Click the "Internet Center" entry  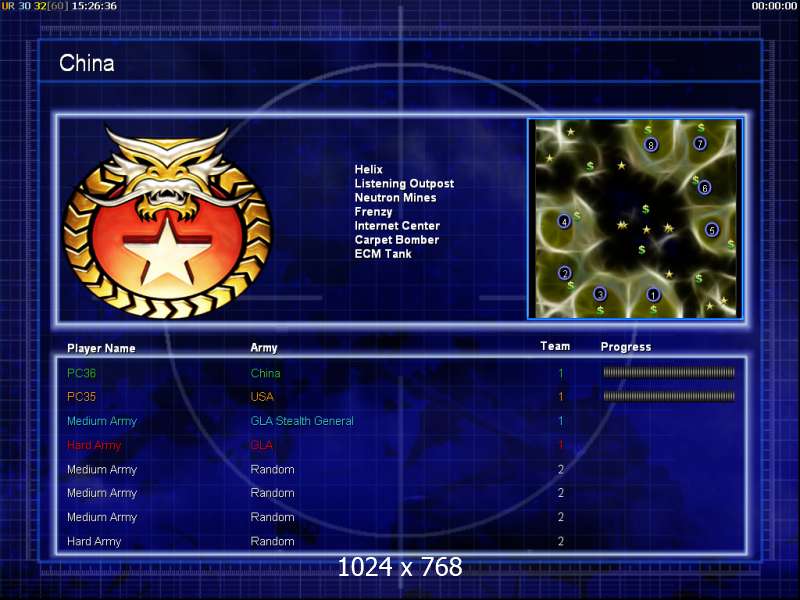point(397,226)
